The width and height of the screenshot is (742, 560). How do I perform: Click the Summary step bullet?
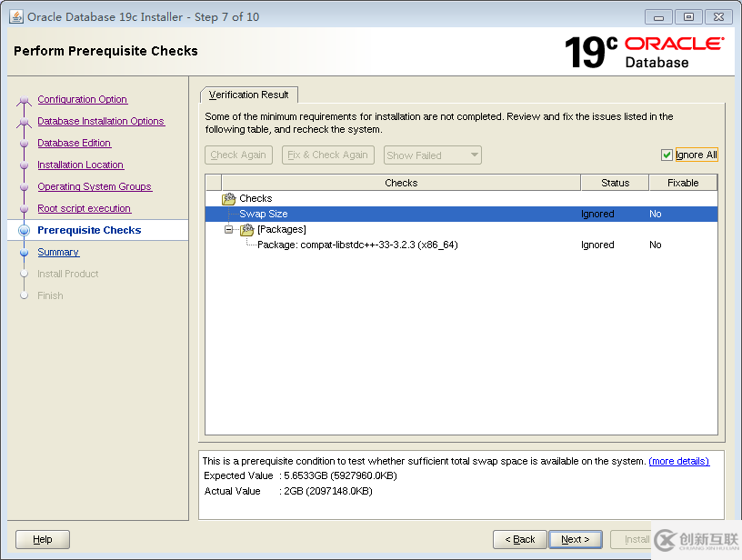click(25, 253)
